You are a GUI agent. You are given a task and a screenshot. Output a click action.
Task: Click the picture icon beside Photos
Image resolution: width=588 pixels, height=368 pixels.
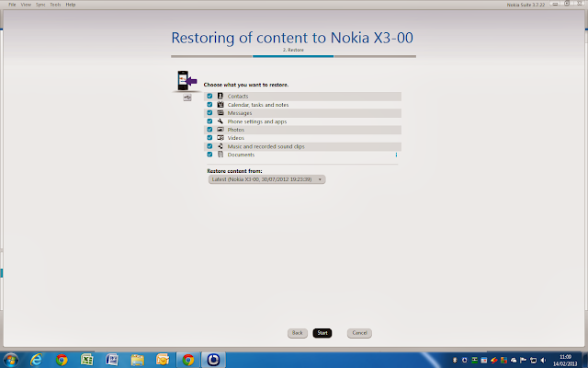[x=220, y=129]
